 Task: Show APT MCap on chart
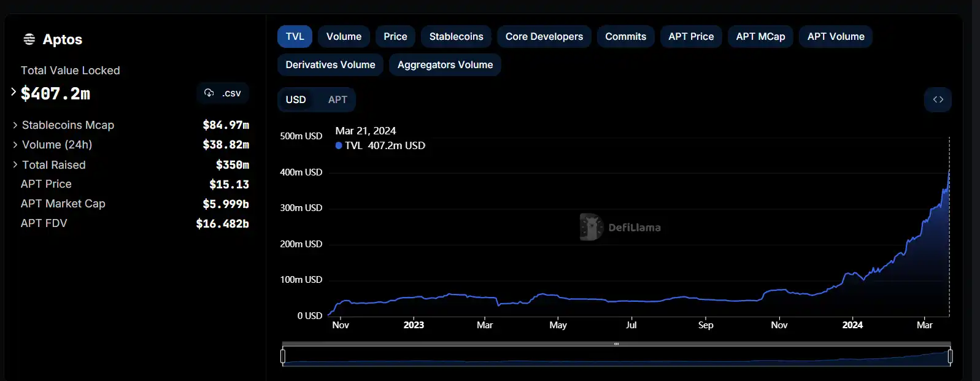tap(760, 37)
